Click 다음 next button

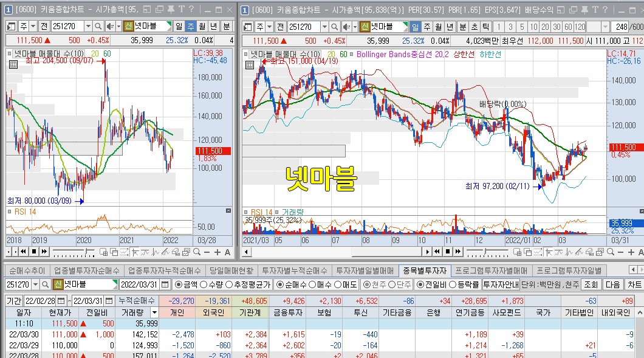coord(612,284)
